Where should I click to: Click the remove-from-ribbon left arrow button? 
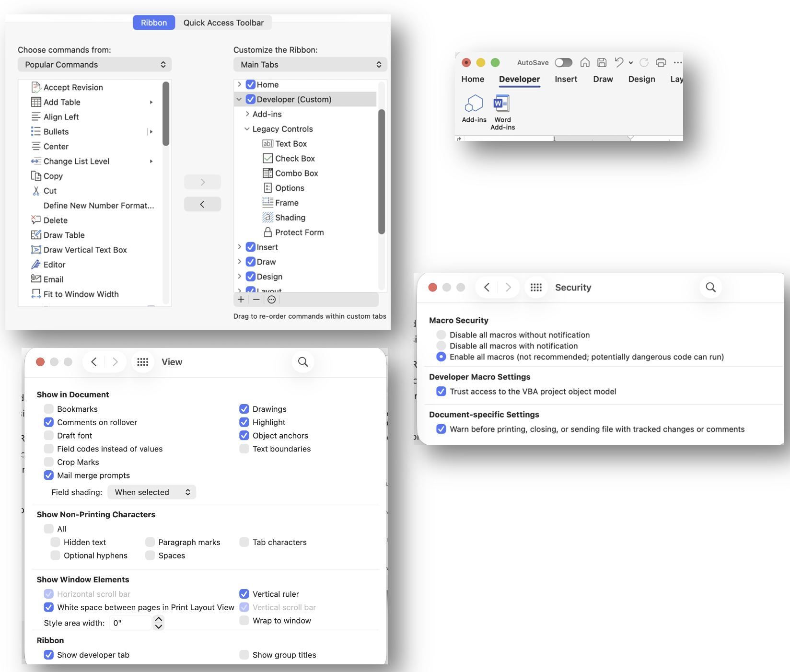pos(202,204)
